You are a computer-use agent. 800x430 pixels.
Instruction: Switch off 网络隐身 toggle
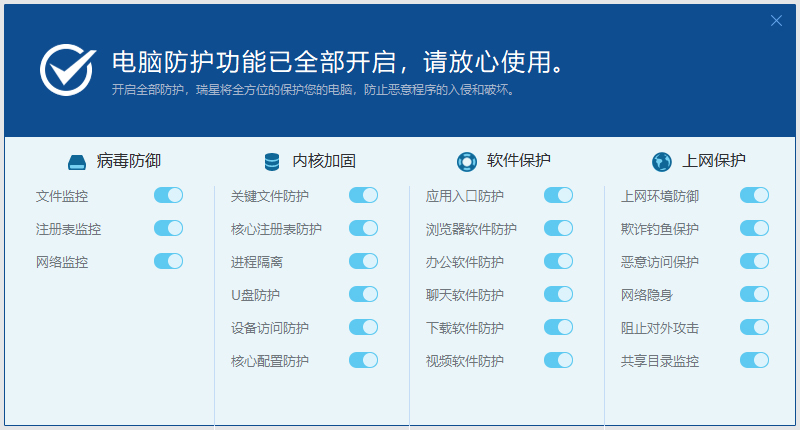click(x=754, y=295)
